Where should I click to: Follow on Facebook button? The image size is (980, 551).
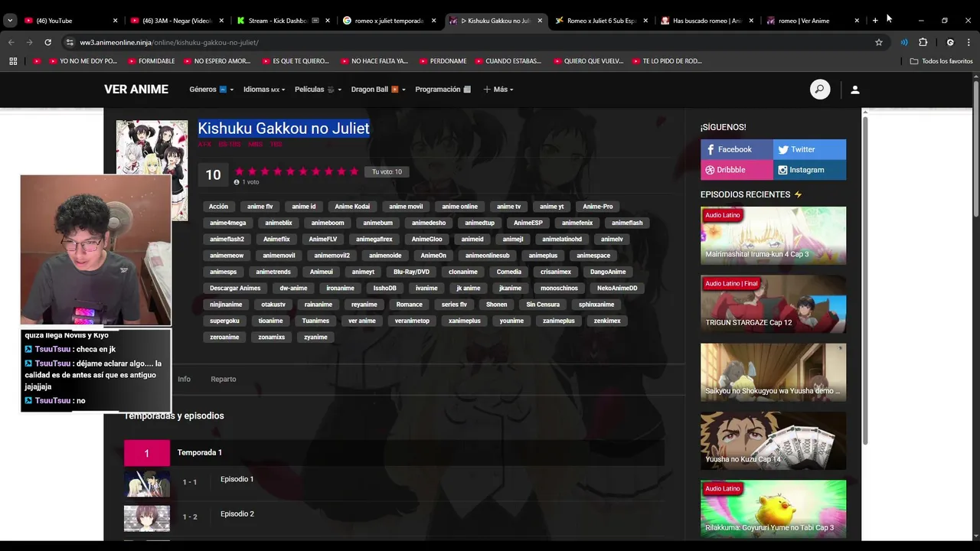737,149
